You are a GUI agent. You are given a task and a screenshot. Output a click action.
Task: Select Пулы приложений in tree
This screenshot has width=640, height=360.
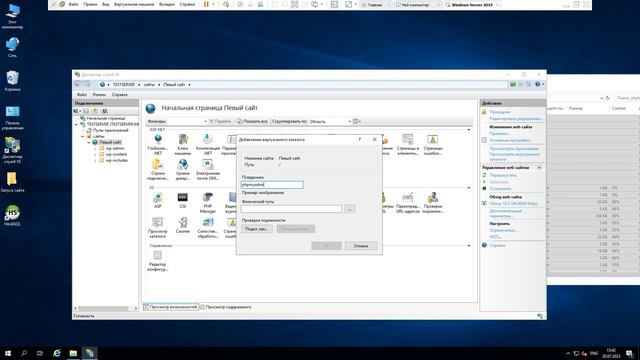tap(108, 130)
